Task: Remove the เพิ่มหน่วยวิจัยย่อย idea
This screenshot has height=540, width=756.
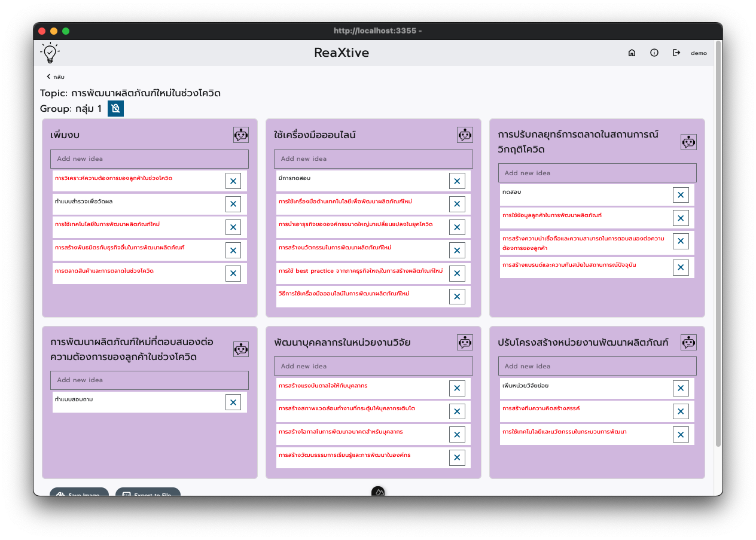Action: click(681, 389)
